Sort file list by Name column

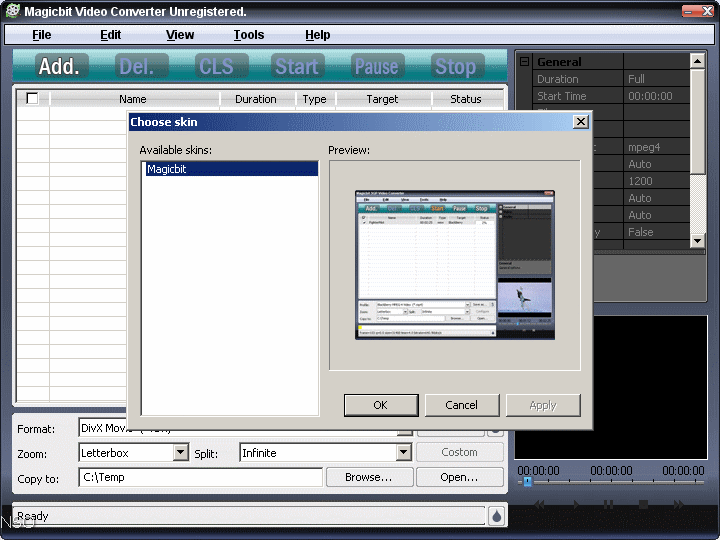pos(133,99)
